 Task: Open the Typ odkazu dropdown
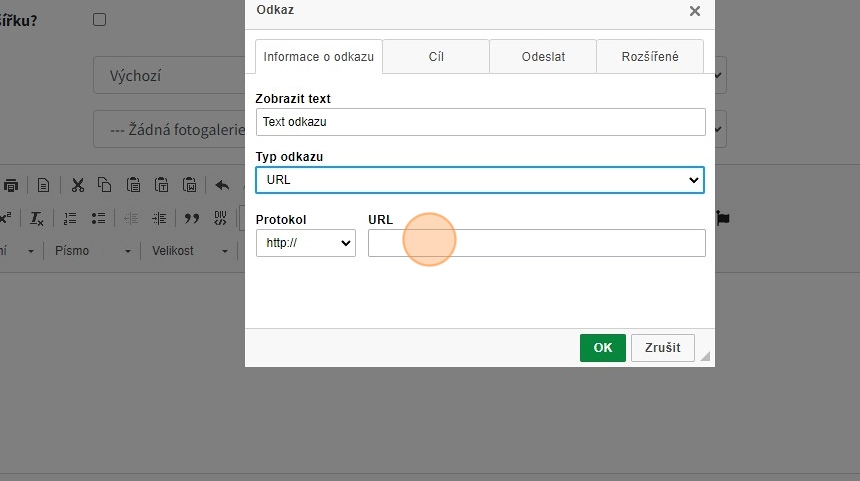click(x=480, y=180)
